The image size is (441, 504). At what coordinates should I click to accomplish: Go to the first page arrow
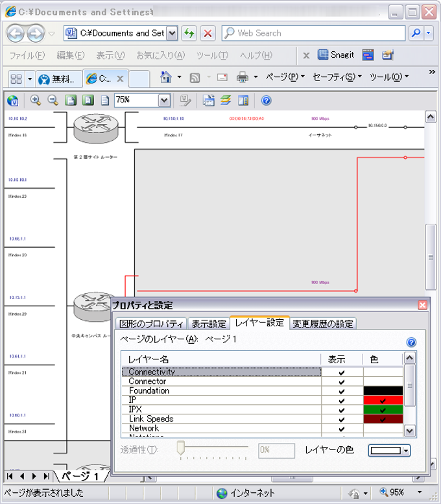[x=10, y=476]
